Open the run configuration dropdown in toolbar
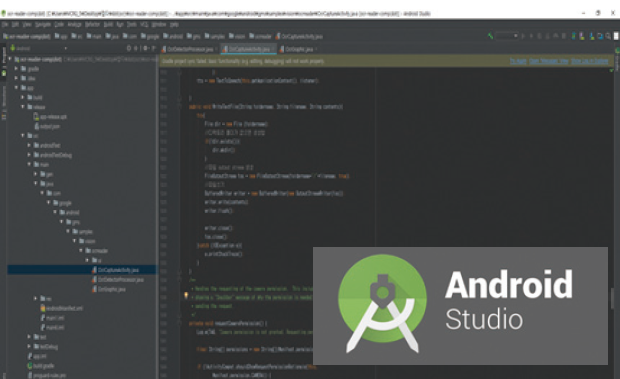Screen dimensions: 620x379 507,36
